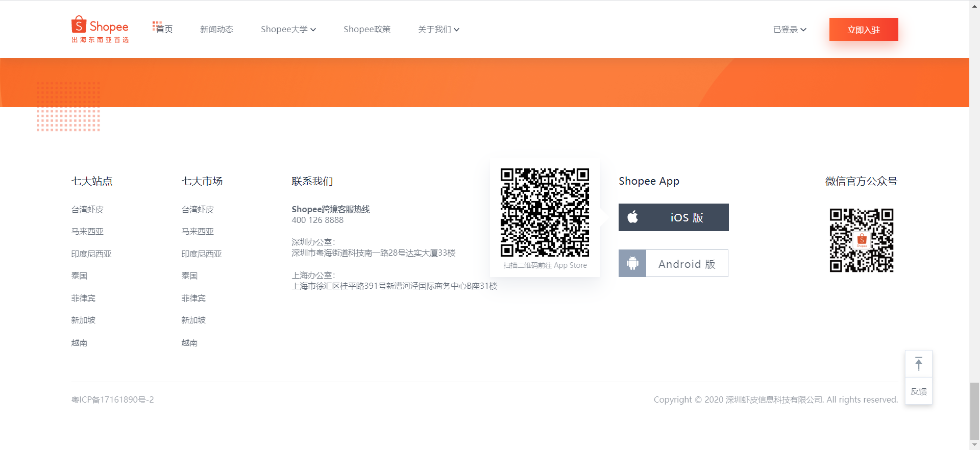This screenshot has height=450, width=980.
Task: Open 菲律宾 under 七大站点
Action: [x=83, y=298]
